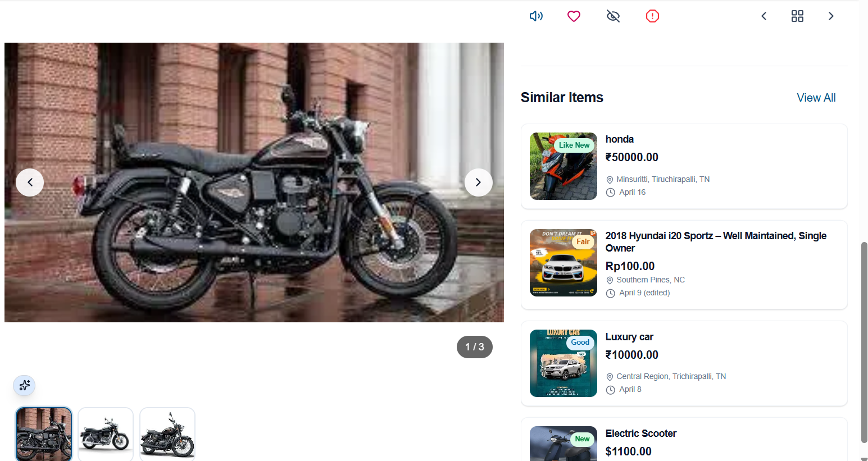Screen dimensions: 868x461
Task: Hide this listing using the crossed-eye icon
Action: pos(613,16)
